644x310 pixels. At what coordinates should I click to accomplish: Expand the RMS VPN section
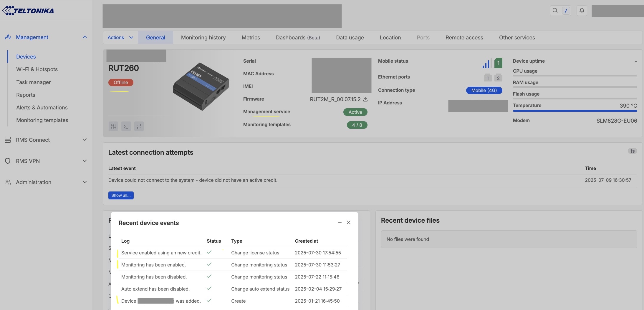pyautogui.click(x=85, y=161)
